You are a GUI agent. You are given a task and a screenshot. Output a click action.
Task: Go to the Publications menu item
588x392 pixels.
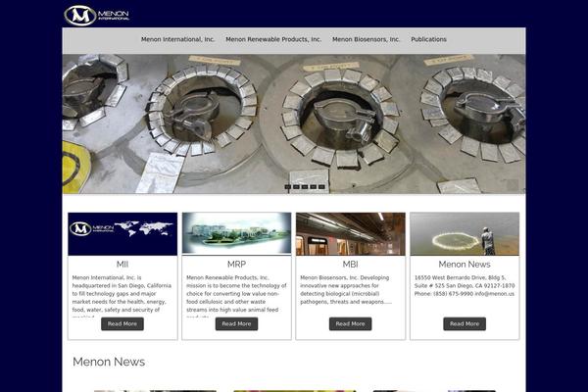(428, 39)
